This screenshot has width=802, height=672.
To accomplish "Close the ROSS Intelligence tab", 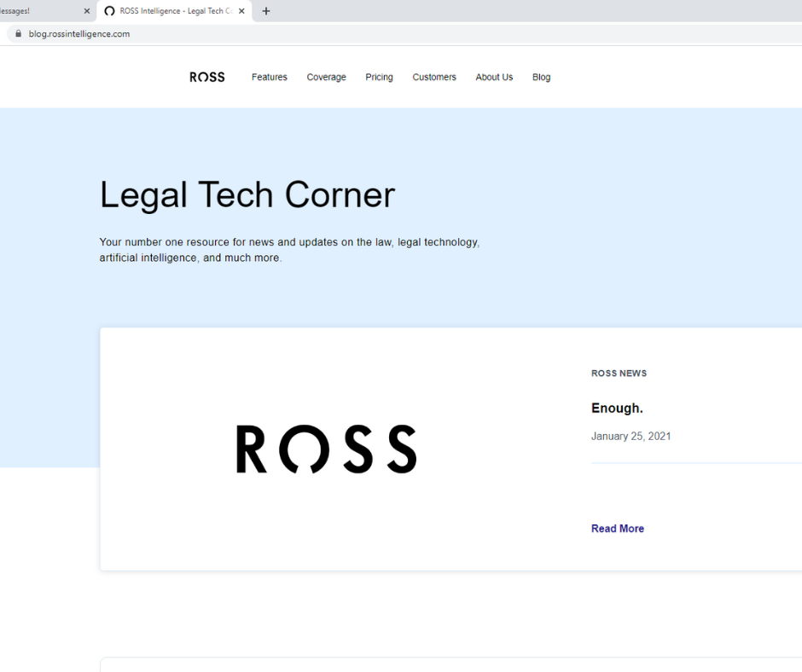I will point(241,11).
